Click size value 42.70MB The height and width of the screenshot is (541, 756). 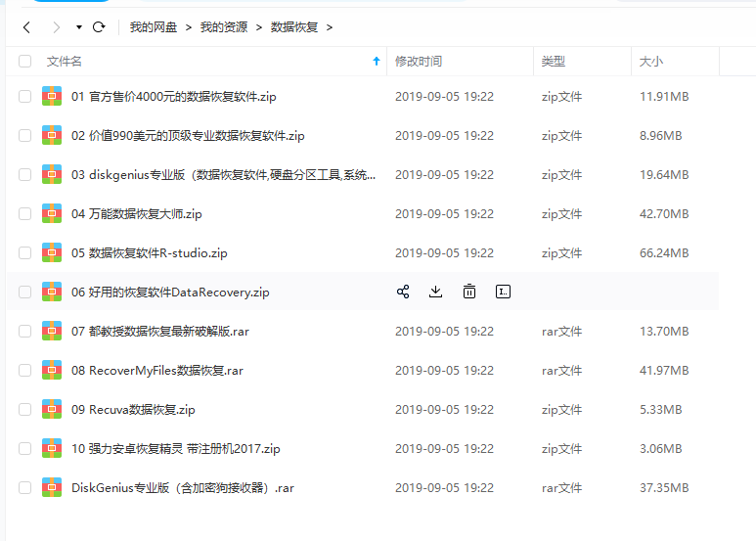[664, 213]
